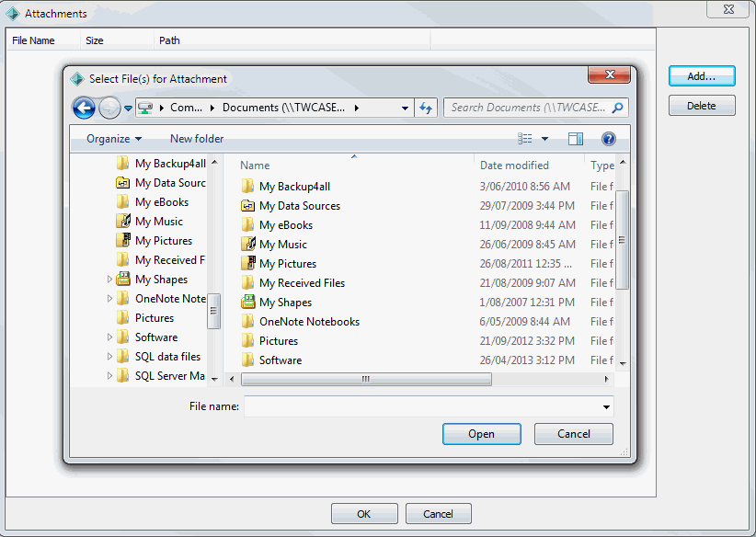This screenshot has width=756, height=537.
Task: Click the Refresh button
Action: [426, 108]
